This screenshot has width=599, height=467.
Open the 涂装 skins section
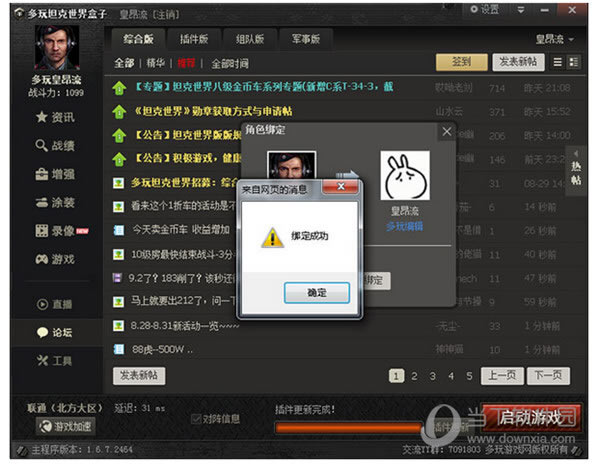click(x=55, y=203)
